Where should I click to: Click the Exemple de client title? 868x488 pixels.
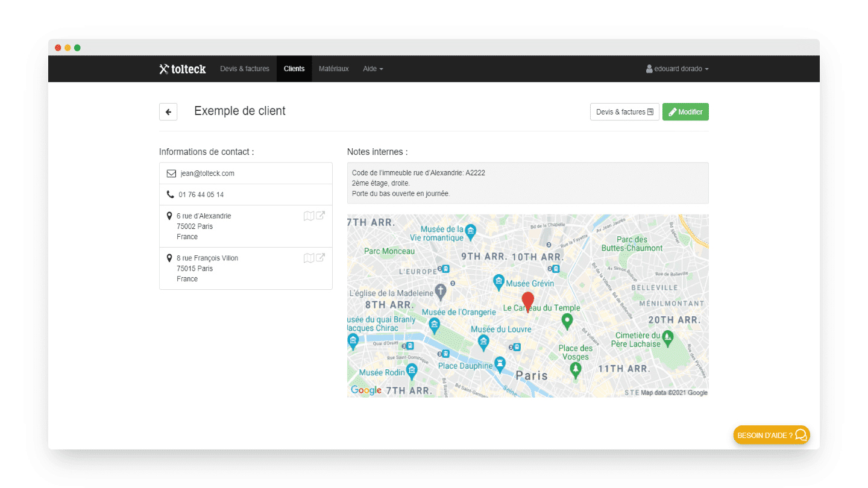pyautogui.click(x=240, y=111)
